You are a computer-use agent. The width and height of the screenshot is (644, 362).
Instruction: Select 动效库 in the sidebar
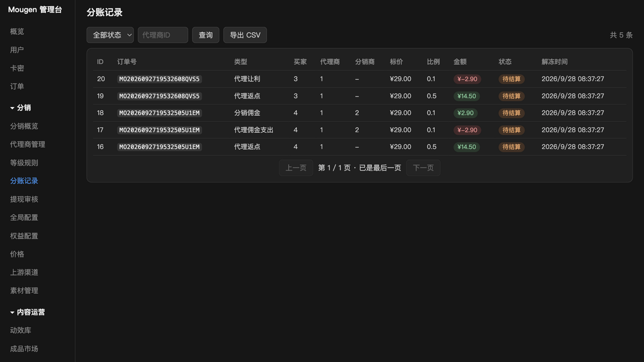(21, 330)
